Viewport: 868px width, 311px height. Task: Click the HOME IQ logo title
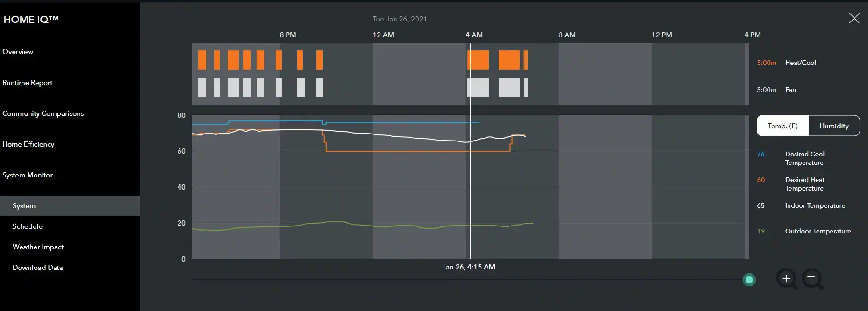pos(31,19)
